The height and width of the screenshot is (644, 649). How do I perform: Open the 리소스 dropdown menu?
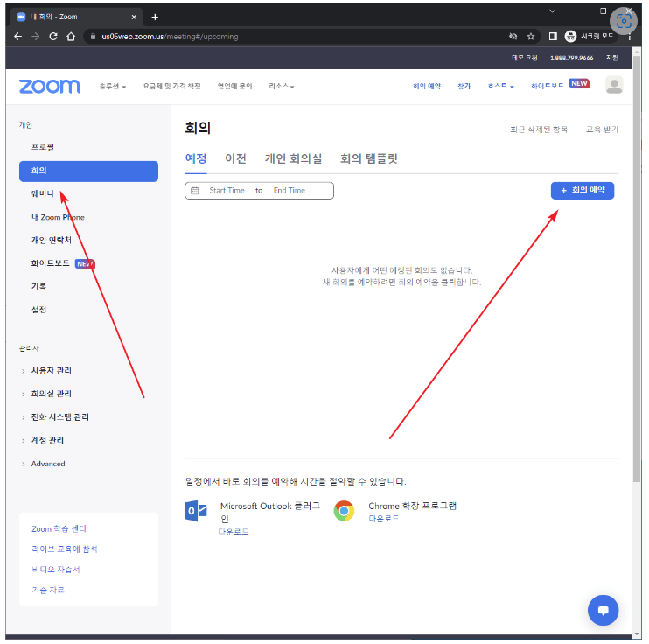(x=281, y=86)
